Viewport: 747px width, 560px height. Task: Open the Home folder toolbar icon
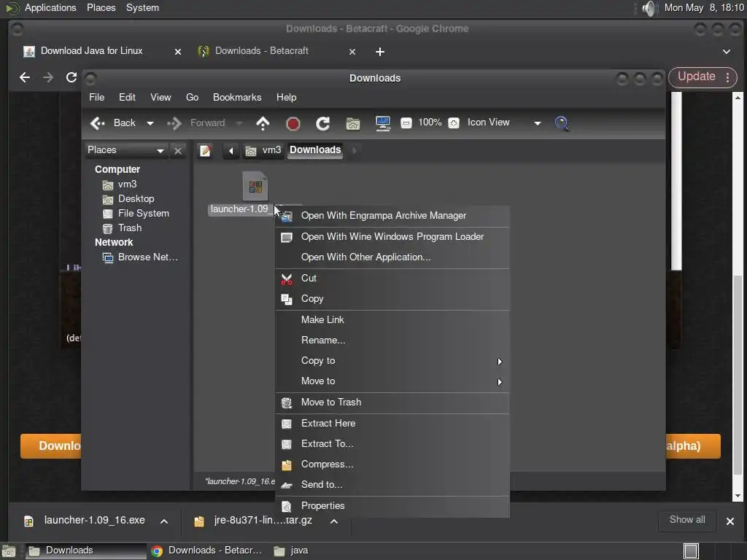click(x=353, y=124)
